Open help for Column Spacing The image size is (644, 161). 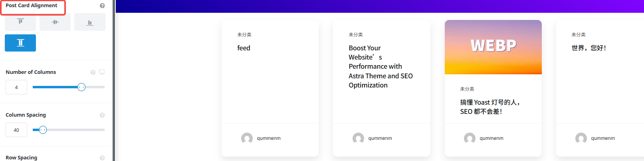click(102, 115)
